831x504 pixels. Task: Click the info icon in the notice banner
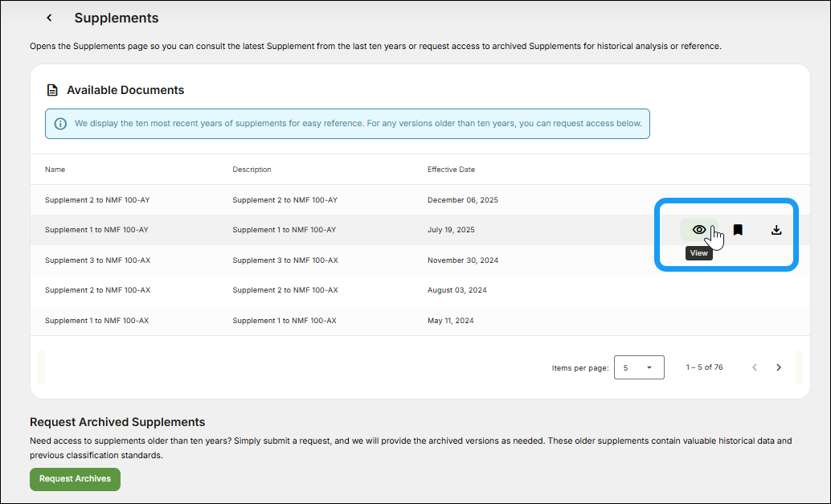tap(60, 124)
